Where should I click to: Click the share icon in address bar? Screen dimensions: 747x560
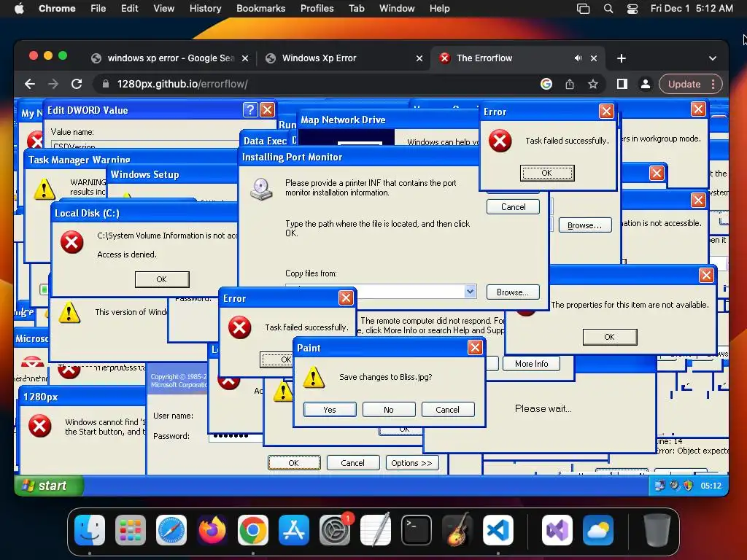pyautogui.click(x=570, y=85)
